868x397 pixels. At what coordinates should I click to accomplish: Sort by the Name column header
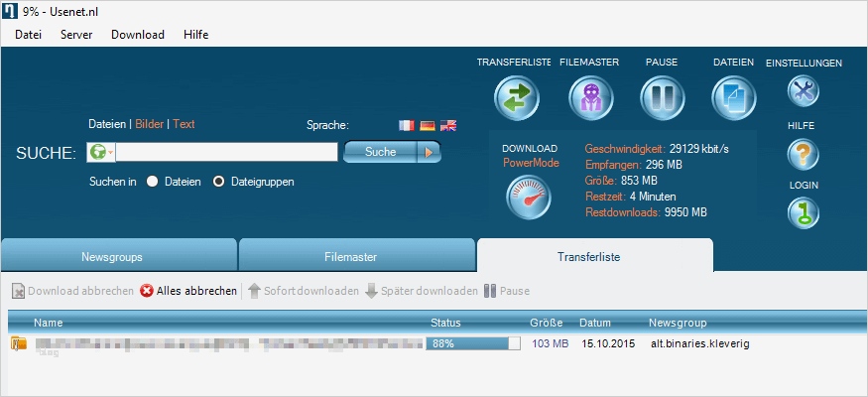click(49, 323)
